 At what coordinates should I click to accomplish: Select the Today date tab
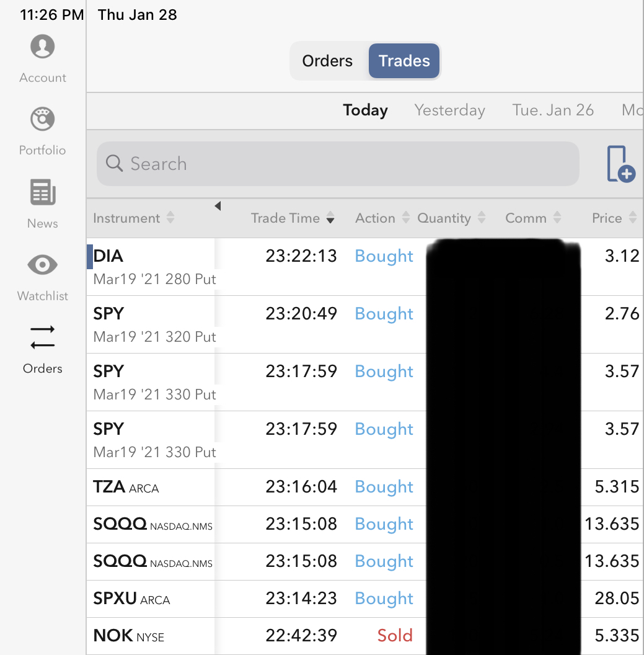coord(365,110)
